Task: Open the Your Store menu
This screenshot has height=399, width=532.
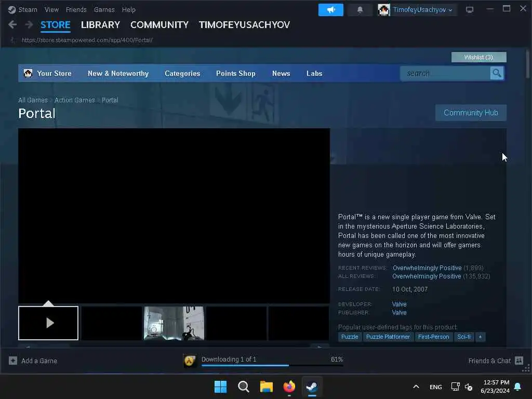Action: 54,73
